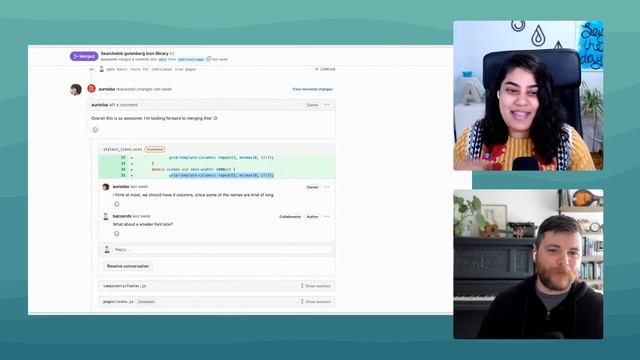Click the Author badge on bacoords comment

coord(312,217)
